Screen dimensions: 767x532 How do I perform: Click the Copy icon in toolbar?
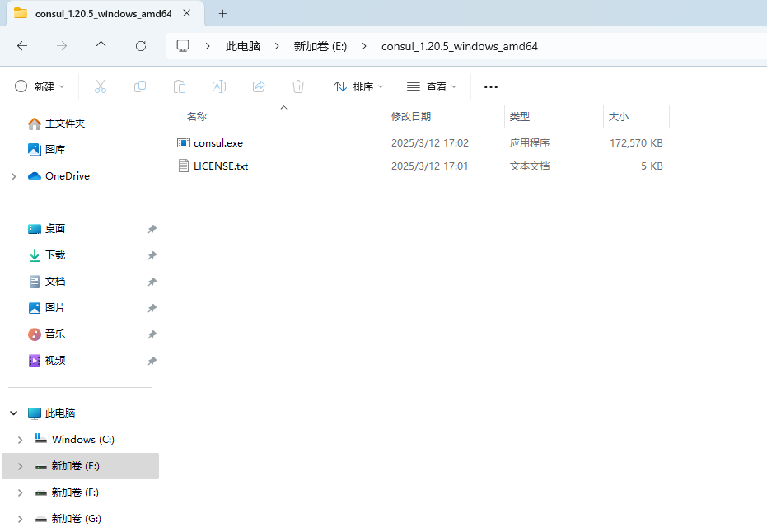coord(140,86)
